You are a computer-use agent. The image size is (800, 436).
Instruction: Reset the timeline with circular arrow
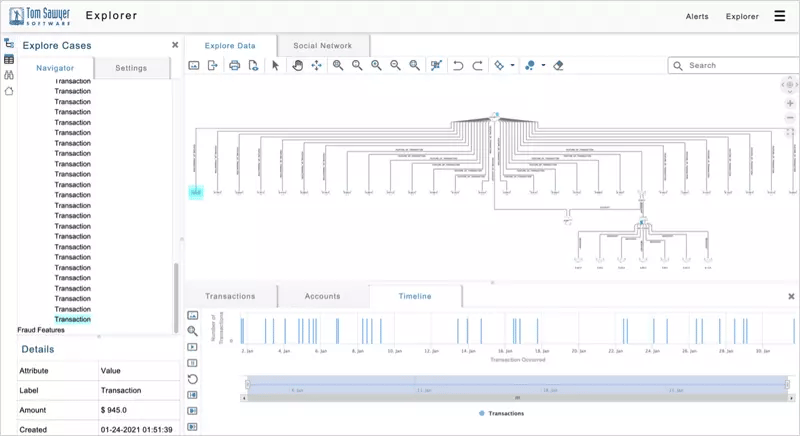[192, 379]
